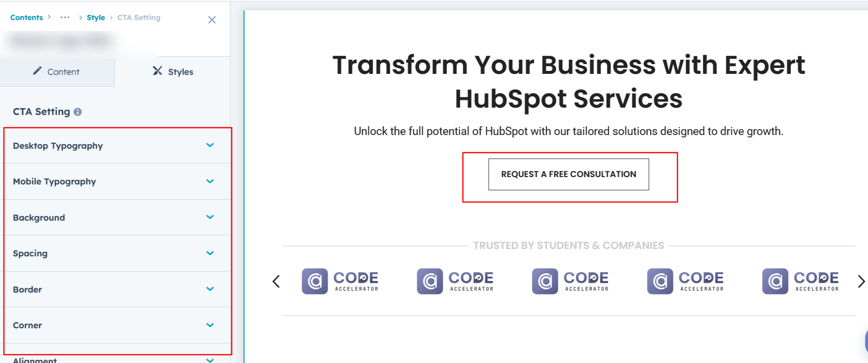Expand the Desktop Typography section

[x=210, y=145]
